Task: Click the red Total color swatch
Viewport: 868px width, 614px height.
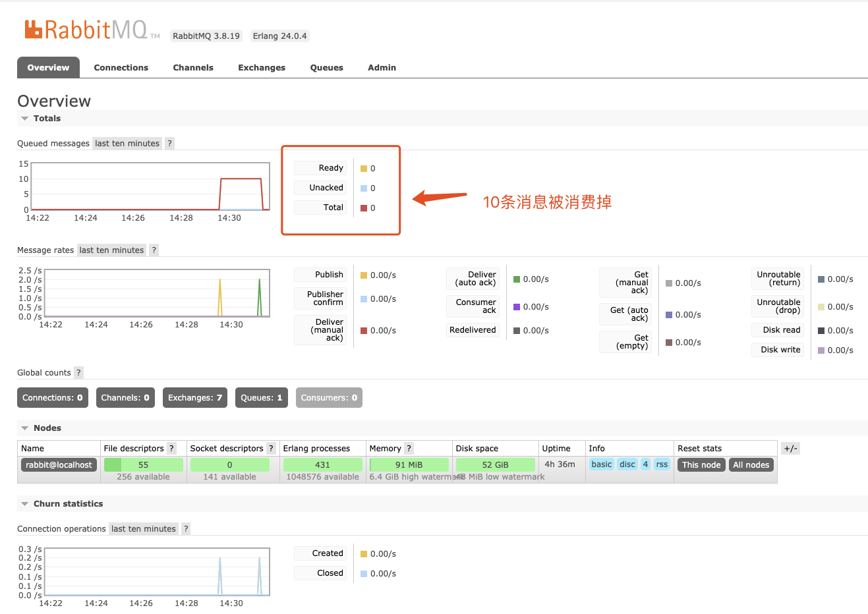Action: point(364,208)
